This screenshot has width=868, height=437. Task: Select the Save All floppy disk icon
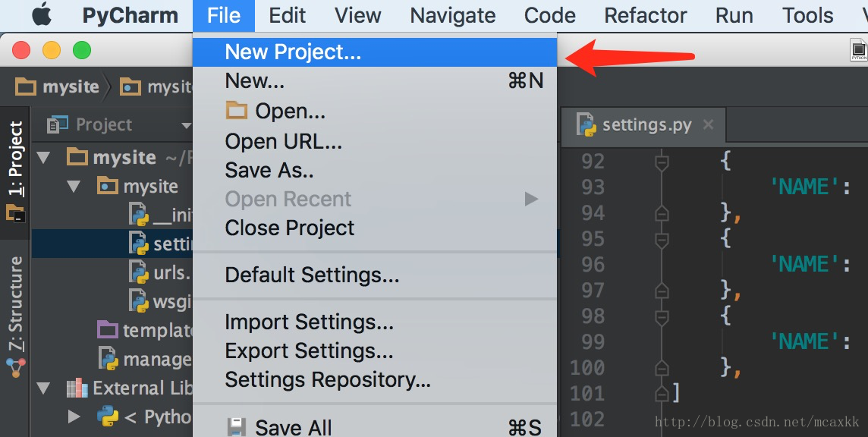(x=237, y=427)
